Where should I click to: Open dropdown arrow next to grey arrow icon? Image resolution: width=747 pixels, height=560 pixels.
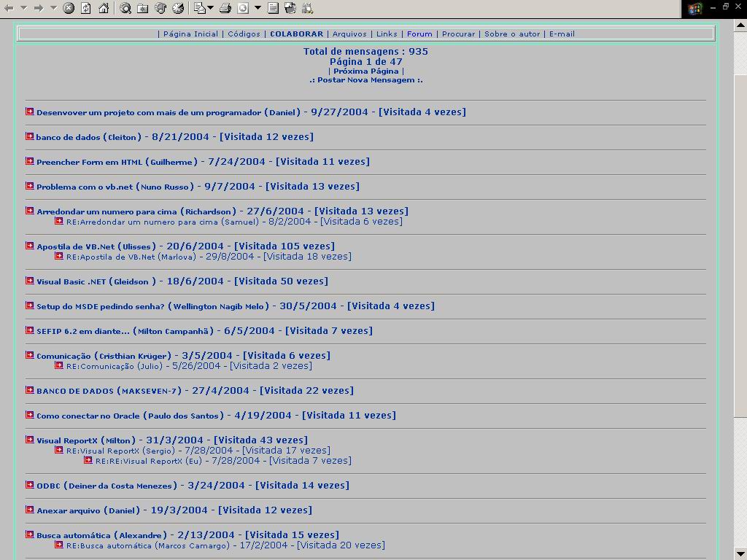(x=258, y=8)
